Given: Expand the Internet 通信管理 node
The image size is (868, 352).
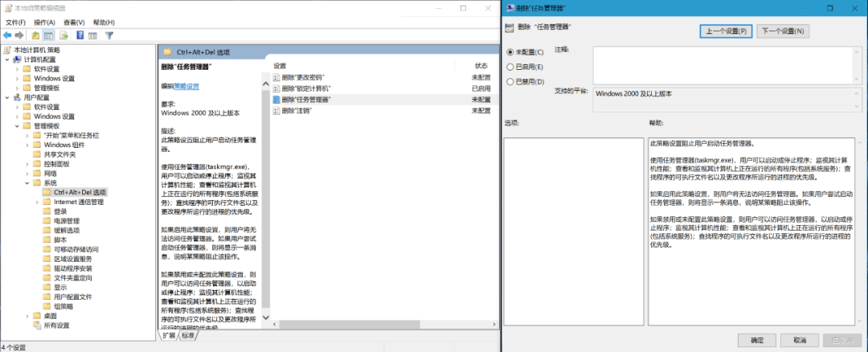Looking at the screenshot, I should pos(36,202).
